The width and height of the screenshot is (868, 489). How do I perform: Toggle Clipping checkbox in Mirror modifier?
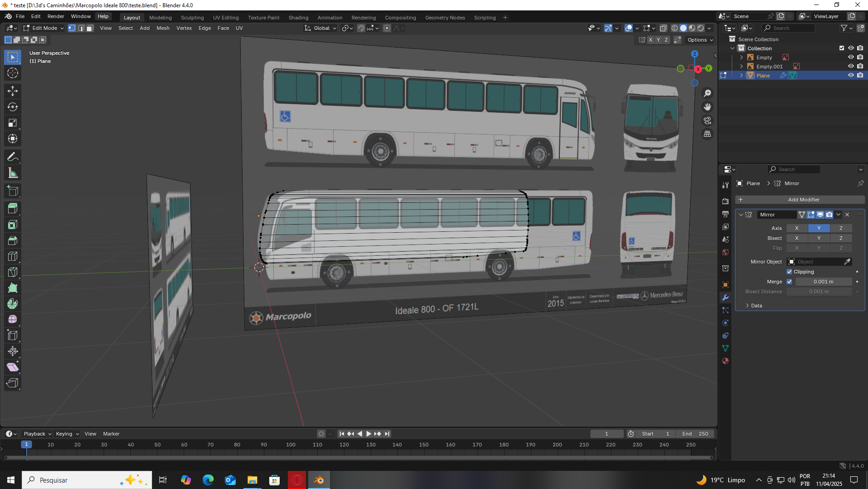pyautogui.click(x=789, y=272)
